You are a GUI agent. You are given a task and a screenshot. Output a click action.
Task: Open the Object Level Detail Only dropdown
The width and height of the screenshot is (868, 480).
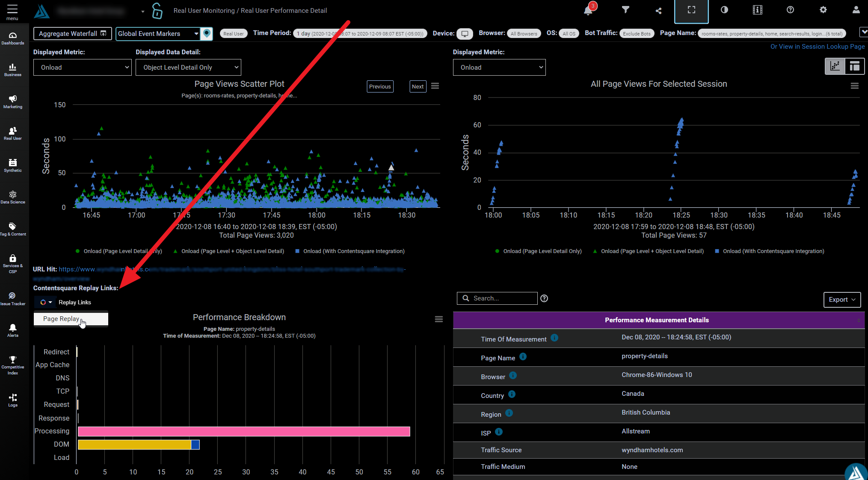188,68
